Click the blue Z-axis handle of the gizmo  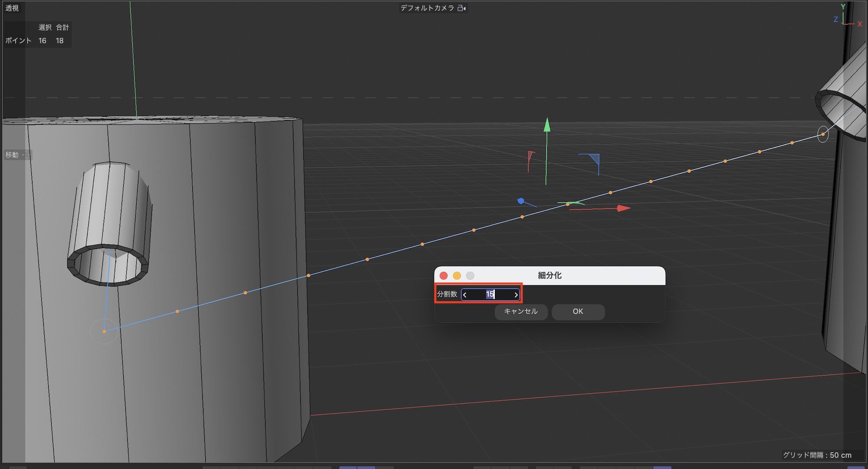pos(521,201)
